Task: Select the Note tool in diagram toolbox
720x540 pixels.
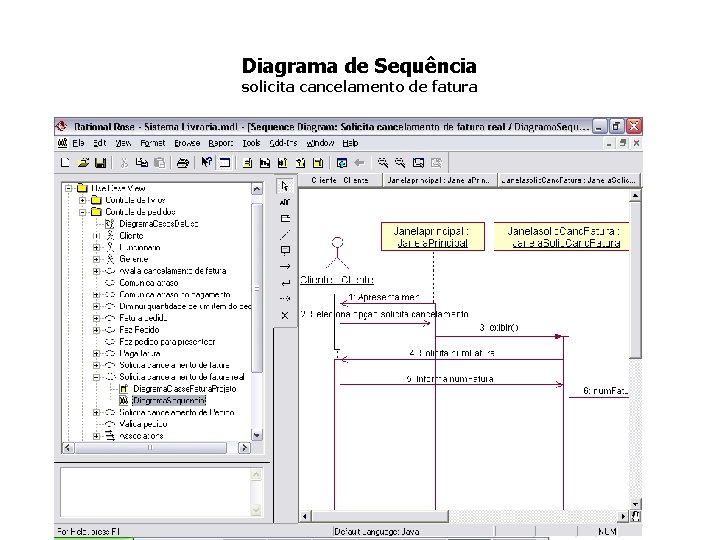Action: pos(285,218)
